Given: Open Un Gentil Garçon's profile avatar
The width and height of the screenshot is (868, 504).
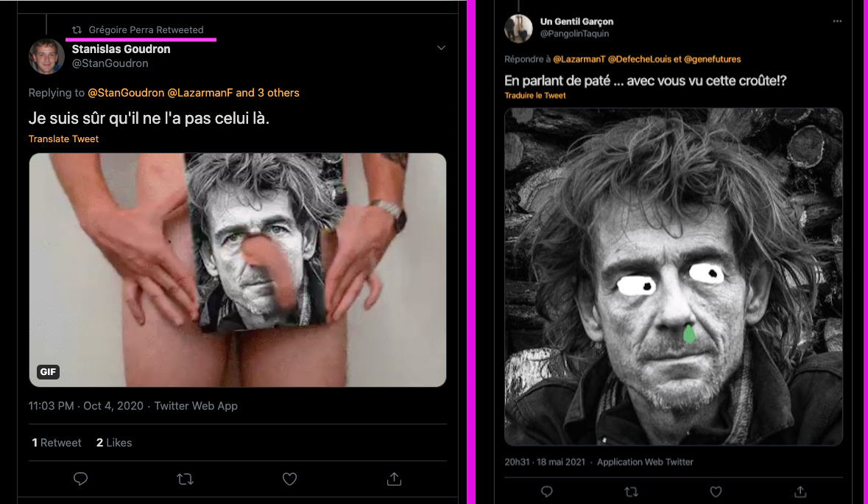Looking at the screenshot, I should click(518, 28).
